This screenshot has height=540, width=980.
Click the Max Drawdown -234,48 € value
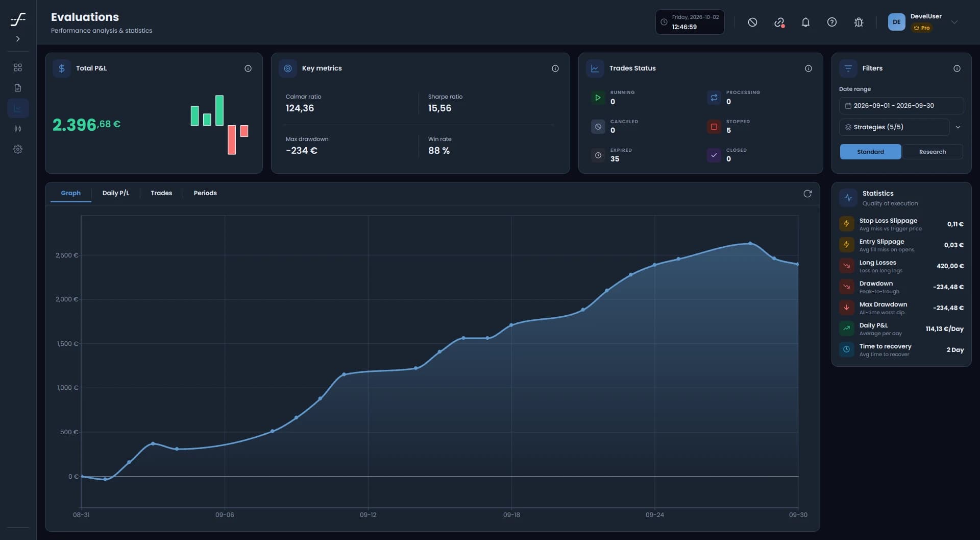click(948, 308)
